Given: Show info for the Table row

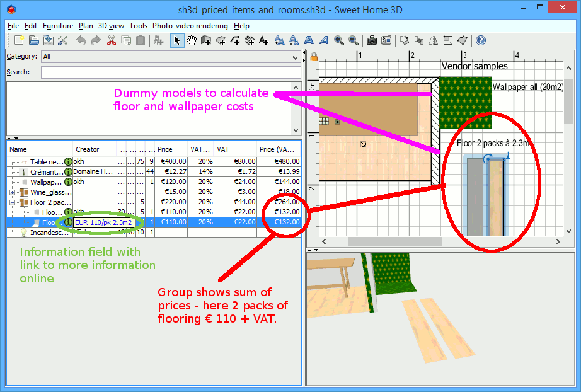Looking at the screenshot, I should [x=68, y=161].
